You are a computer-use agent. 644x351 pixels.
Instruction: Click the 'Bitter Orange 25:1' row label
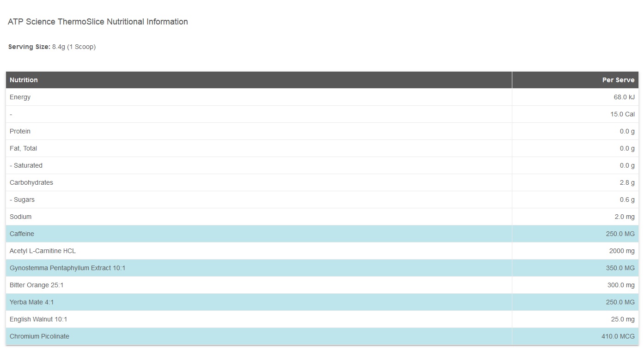click(x=36, y=285)
